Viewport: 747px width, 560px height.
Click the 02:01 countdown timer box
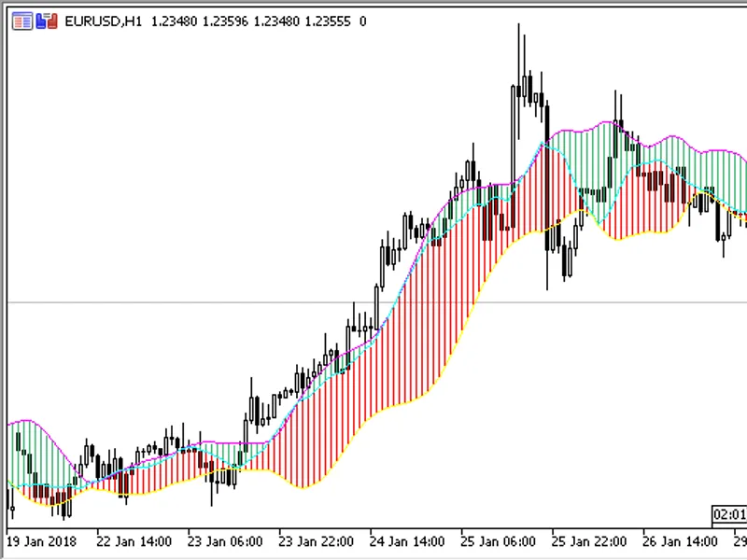tap(729, 515)
